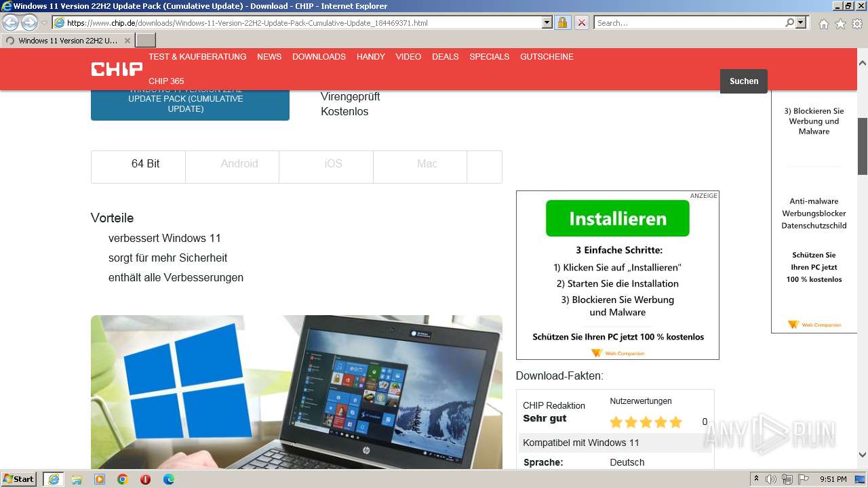Select the 64 Bit platform tab
Screen dimensions: 868x488
point(138,167)
